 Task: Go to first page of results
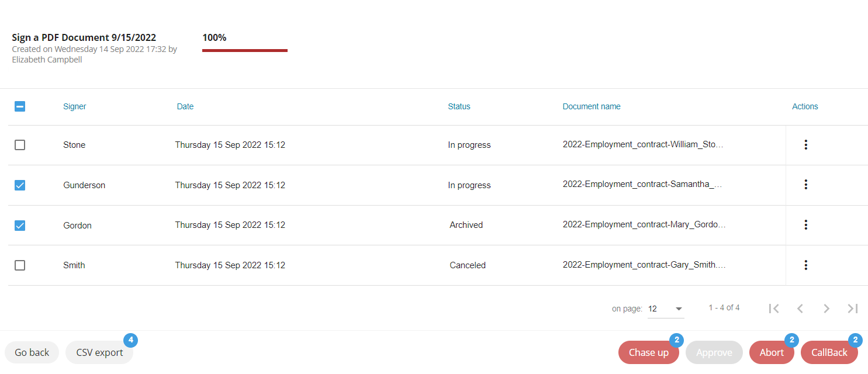tap(774, 309)
